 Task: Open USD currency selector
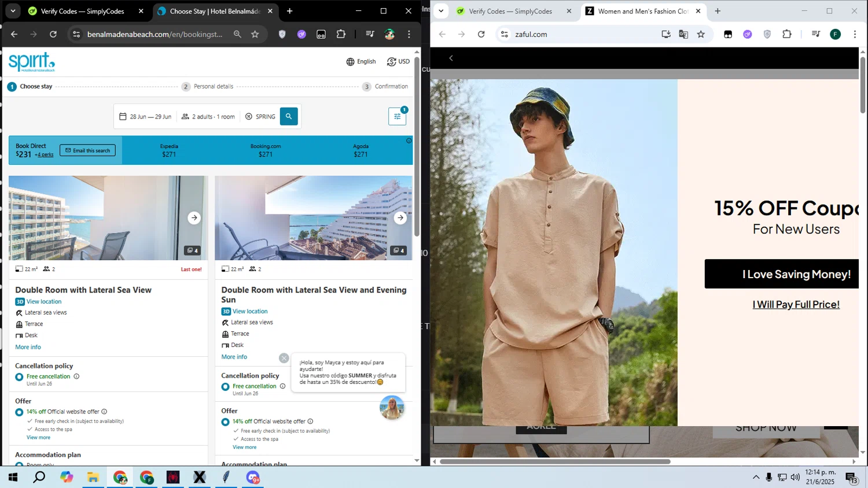click(x=398, y=62)
